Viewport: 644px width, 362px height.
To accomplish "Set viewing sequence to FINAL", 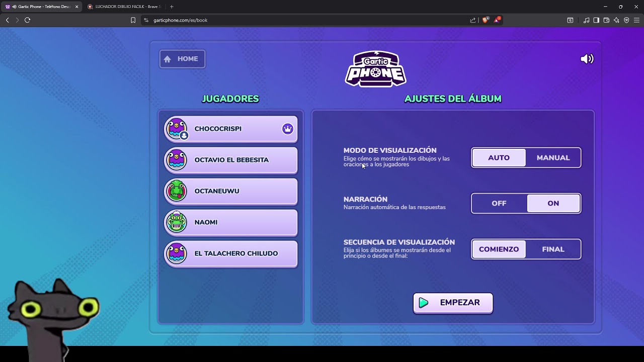I will (553, 249).
